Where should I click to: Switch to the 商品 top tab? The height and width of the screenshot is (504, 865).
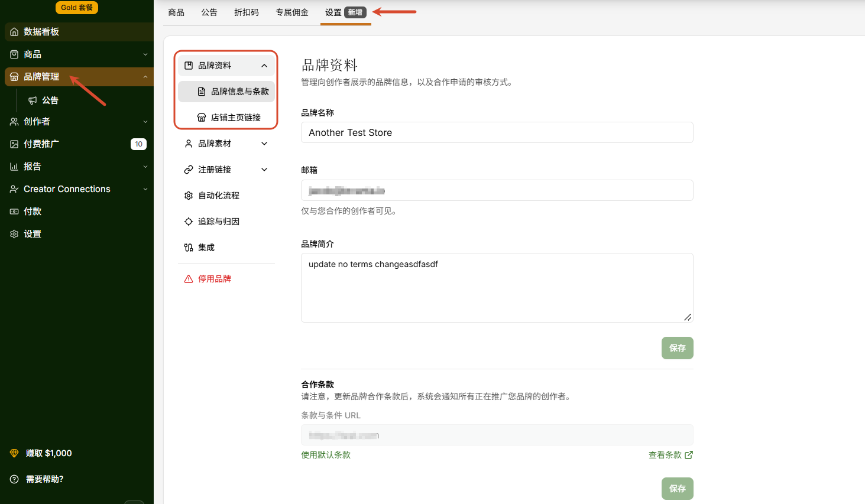176,12
